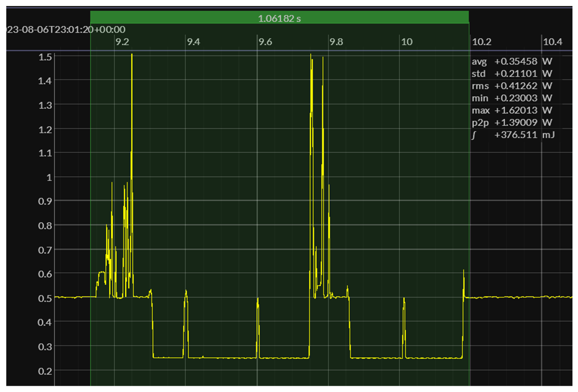The image size is (578, 392).
Task: Select the std +0.21101 W statistic
Action: point(512,73)
